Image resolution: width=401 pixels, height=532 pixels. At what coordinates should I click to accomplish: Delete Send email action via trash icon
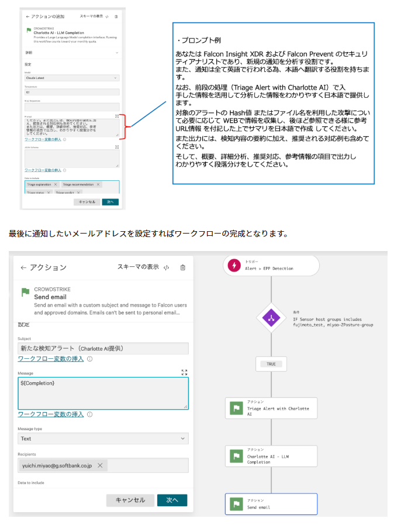coord(183,267)
